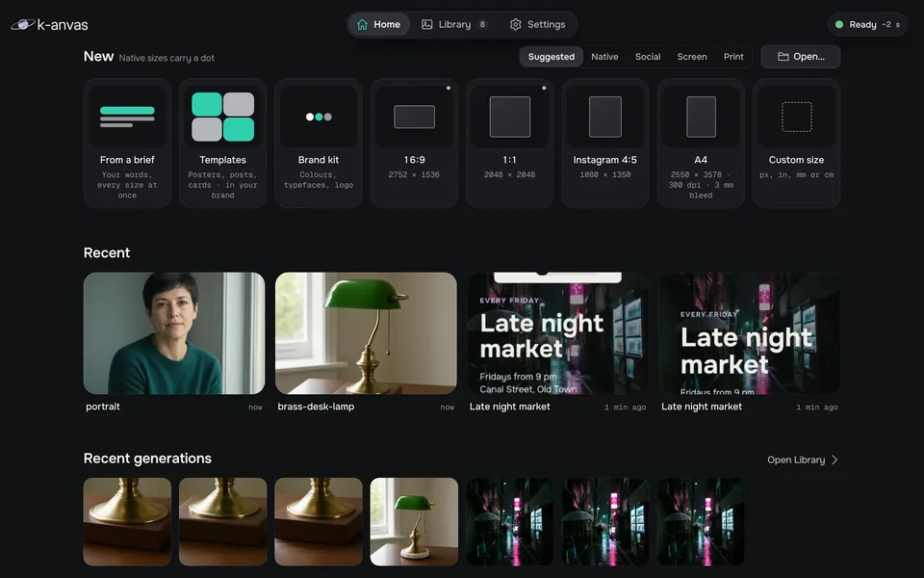Click the Custom size dashed-square icon

click(797, 117)
